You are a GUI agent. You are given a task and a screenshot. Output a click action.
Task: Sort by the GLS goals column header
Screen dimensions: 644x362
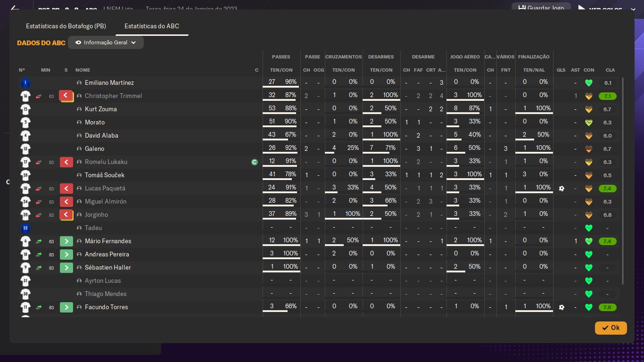(561, 70)
